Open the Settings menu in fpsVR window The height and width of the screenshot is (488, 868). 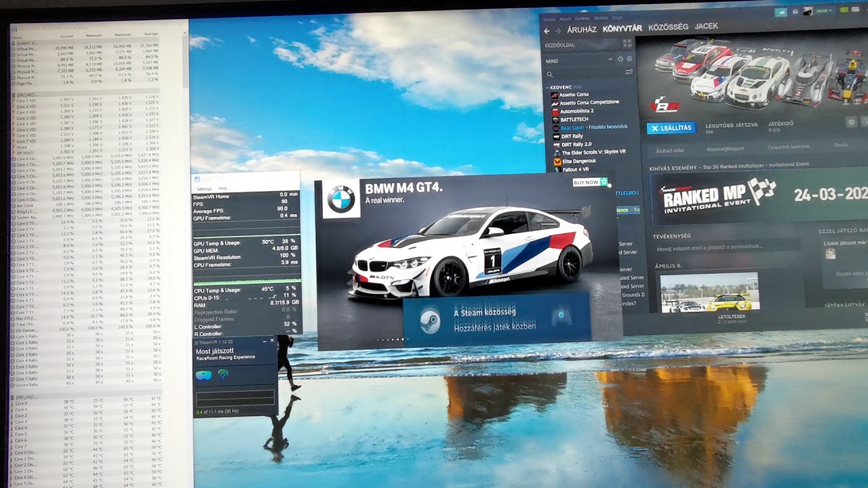coord(203,188)
